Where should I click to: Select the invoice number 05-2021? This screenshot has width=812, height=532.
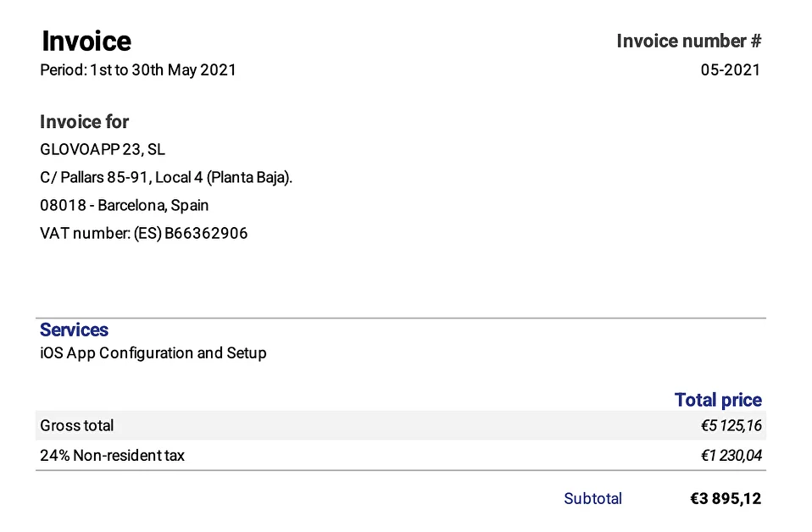(x=731, y=69)
